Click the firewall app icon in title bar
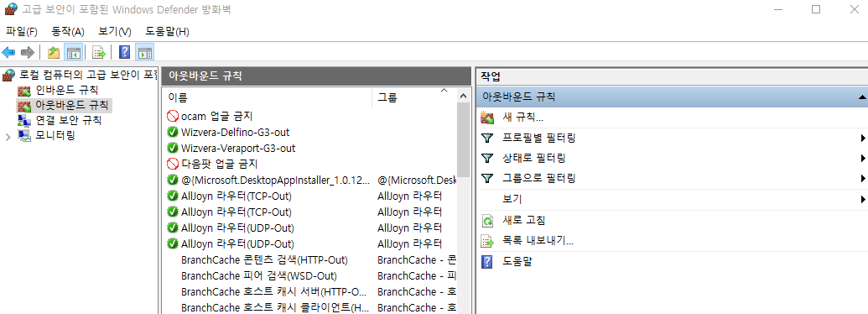868x314 pixels. tap(11, 10)
